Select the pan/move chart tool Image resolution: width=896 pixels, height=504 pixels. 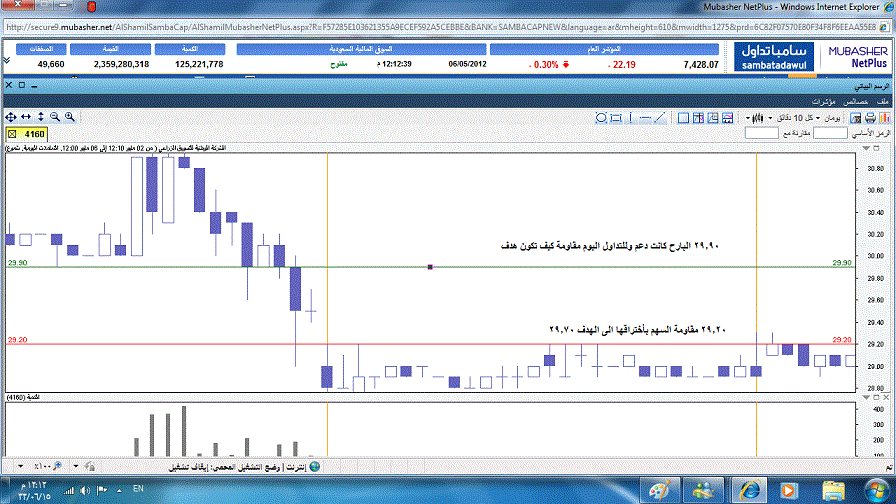pos(10,117)
